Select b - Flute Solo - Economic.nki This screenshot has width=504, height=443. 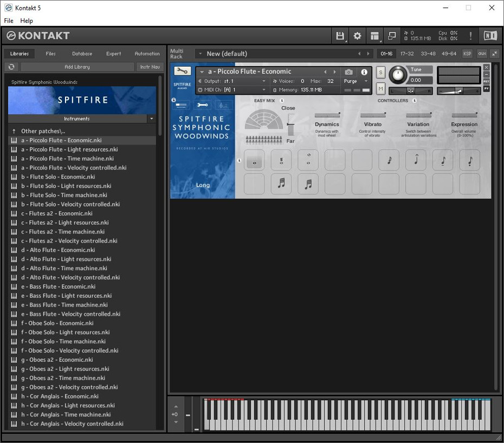[x=82, y=177]
